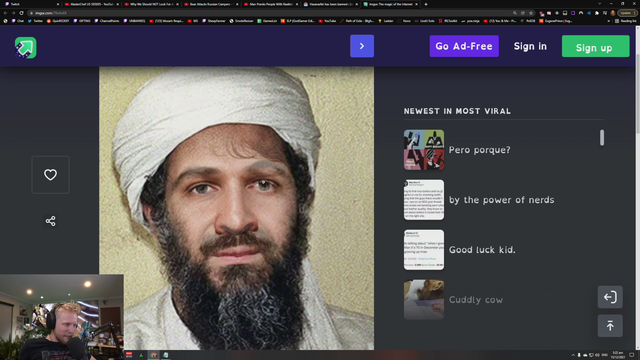The height and width of the screenshot is (360, 640).
Task: Open 'by the power of nerds' thumbnail
Action: pos(424,200)
